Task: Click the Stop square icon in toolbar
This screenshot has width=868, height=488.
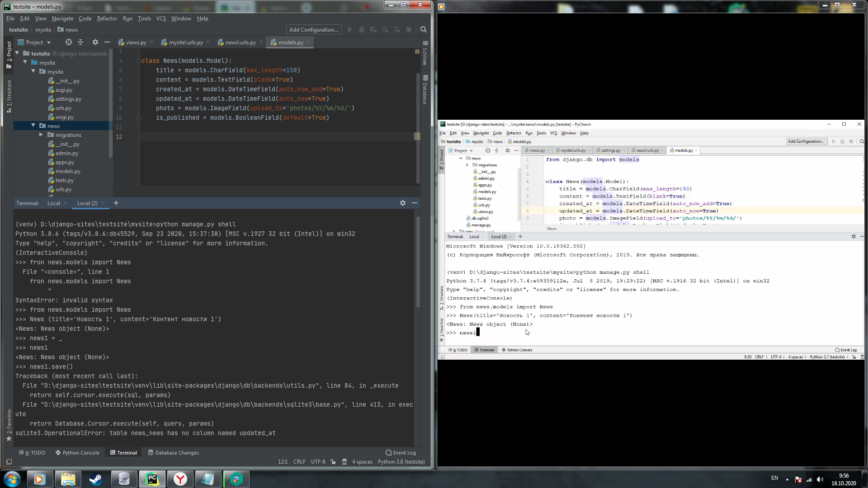Action: click(x=409, y=30)
